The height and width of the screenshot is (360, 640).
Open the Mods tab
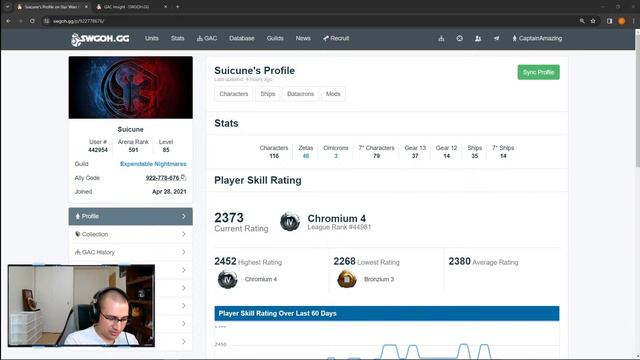[333, 94]
